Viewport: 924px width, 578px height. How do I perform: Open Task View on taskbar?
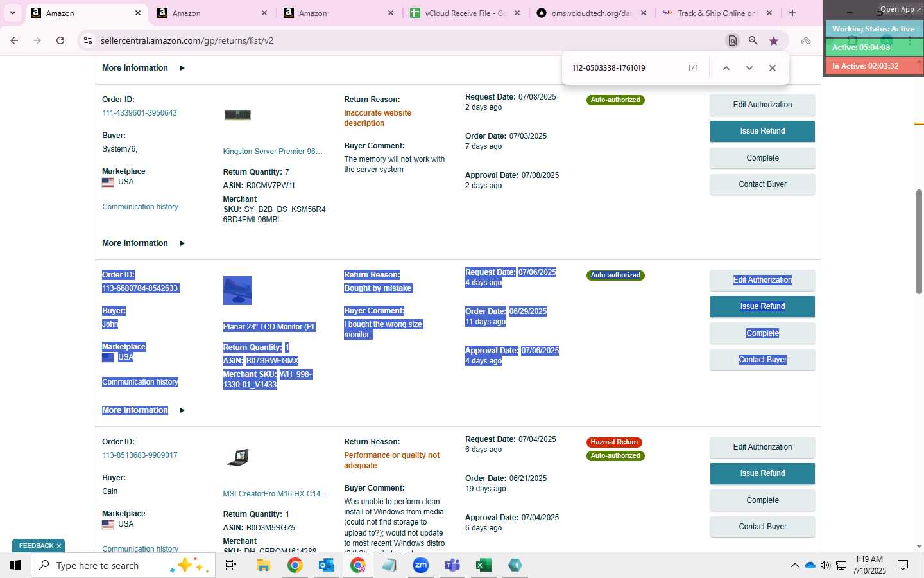point(231,565)
